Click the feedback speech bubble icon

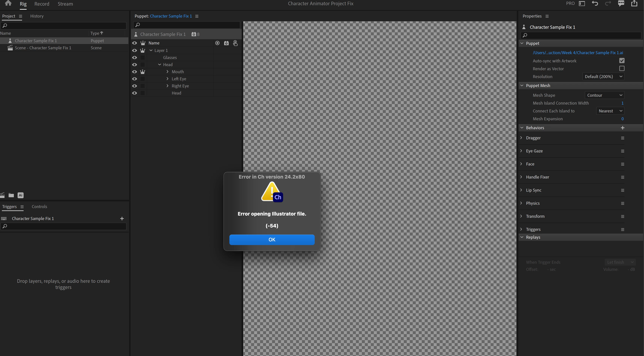[x=621, y=4]
